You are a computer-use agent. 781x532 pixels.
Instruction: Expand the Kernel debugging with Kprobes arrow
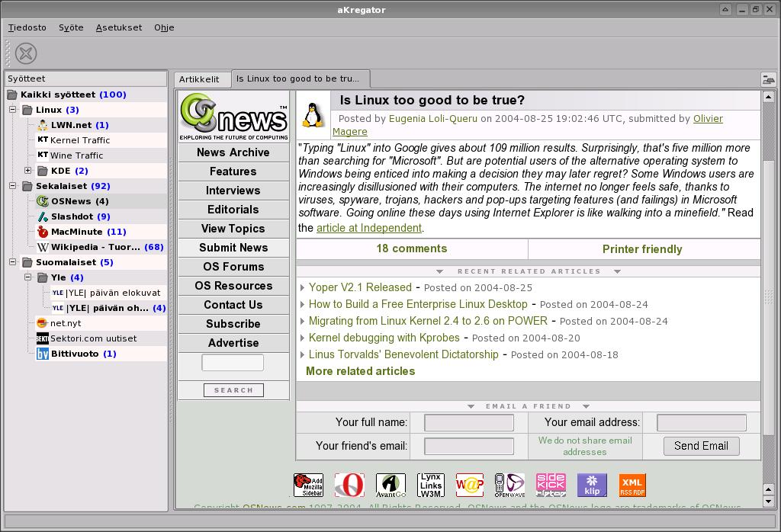(302, 338)
